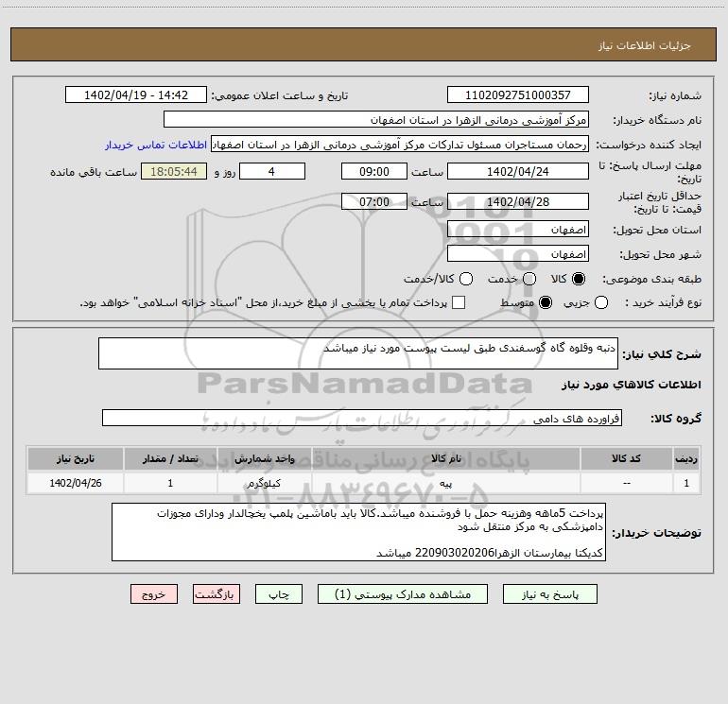Click the need date cell 1402/04/26
Screen dimensions: 728x704
tap(76, 484)
